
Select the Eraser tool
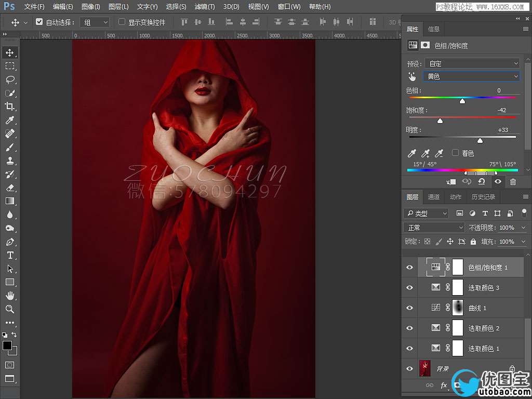click(10, 188)
